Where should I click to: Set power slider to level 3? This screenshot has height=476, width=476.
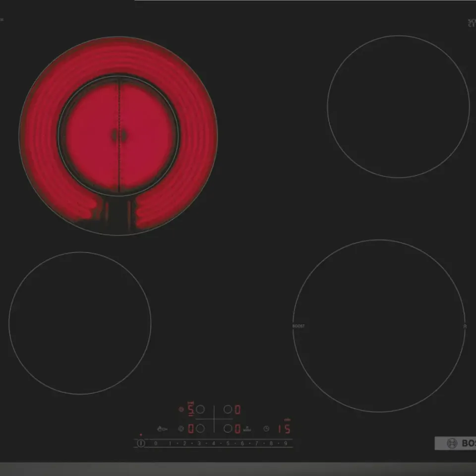point(199,443)
